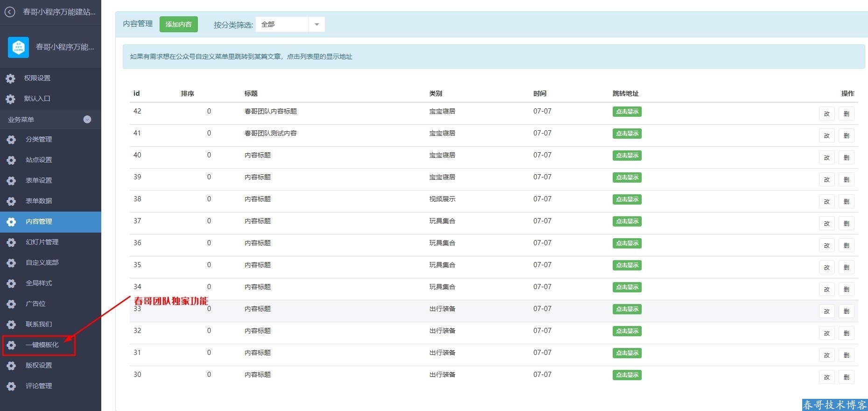The image size is (868, 411).
Task: Click the gear icon beside 一键模板化
Action: click(11, 345)
